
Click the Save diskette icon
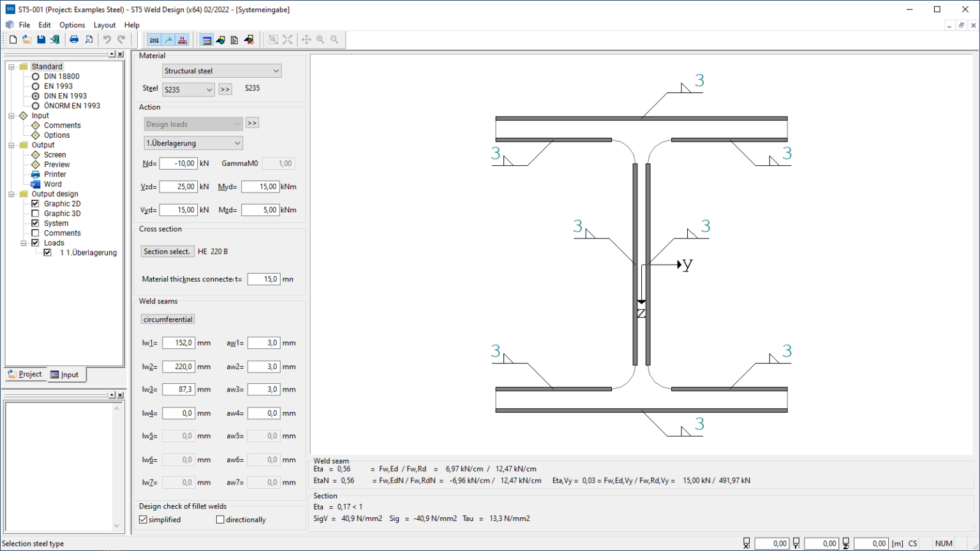(x=41, y=39)
